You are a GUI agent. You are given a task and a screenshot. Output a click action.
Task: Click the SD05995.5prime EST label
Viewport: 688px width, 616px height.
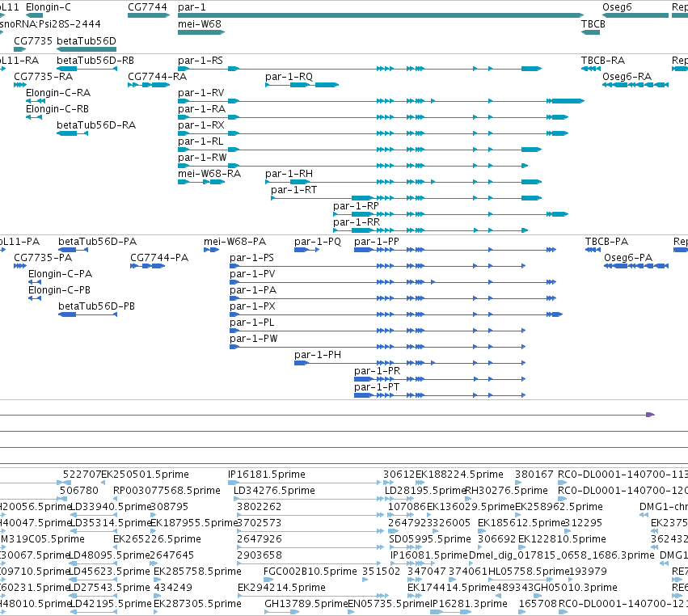coord(430,539)
